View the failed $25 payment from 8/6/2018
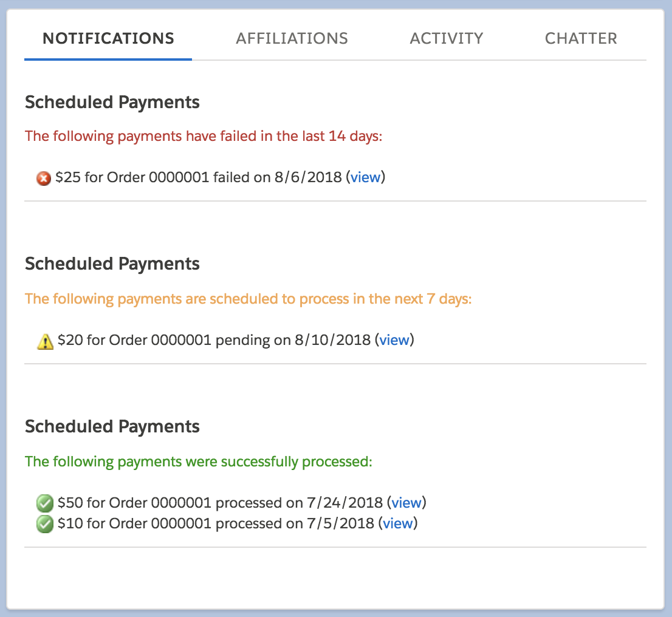The width and height of the screenshot is (672, 617). pos(365,177)
